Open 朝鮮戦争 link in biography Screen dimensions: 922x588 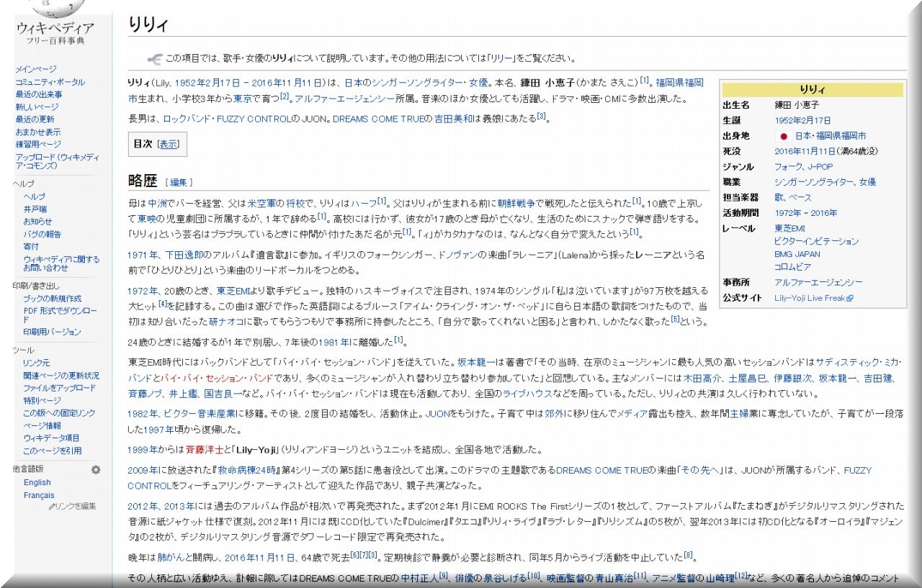516,202
